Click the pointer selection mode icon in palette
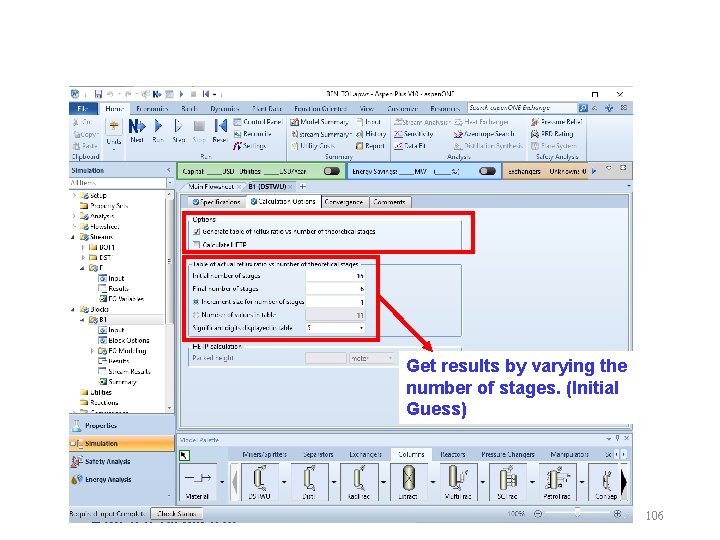The height and width of the screenshot is (540, 720). point(184,455)
